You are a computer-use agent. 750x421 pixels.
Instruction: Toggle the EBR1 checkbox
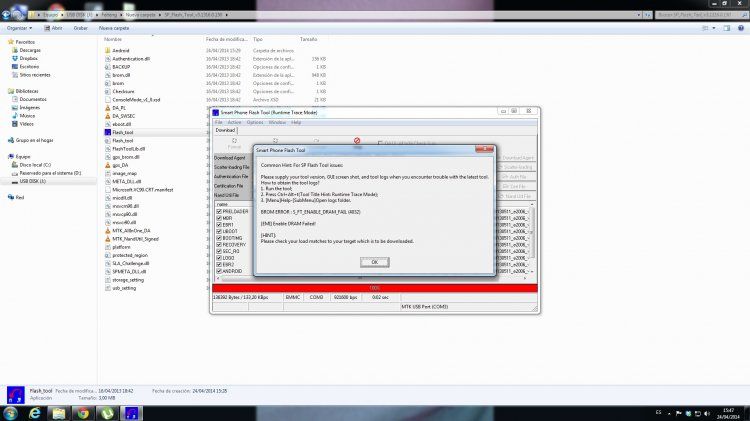(x=219, y=225)
